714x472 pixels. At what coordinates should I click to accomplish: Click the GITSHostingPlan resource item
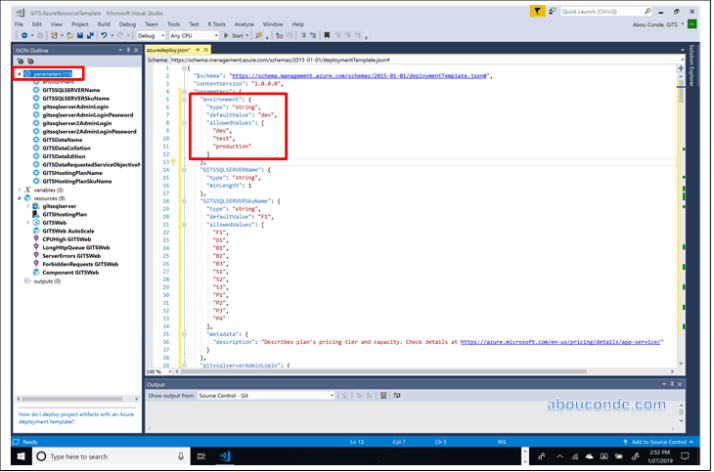(x=65, y=213)
